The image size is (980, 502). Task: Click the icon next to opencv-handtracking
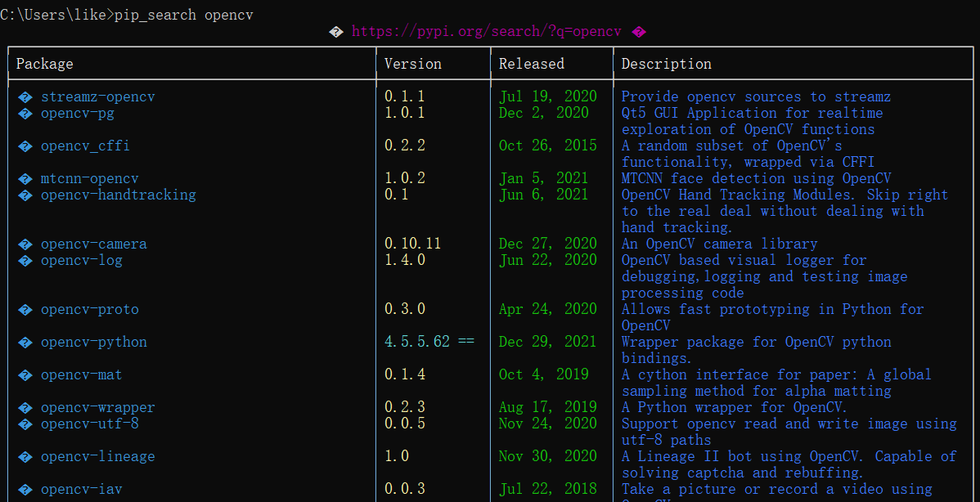[x=25, y=195]
